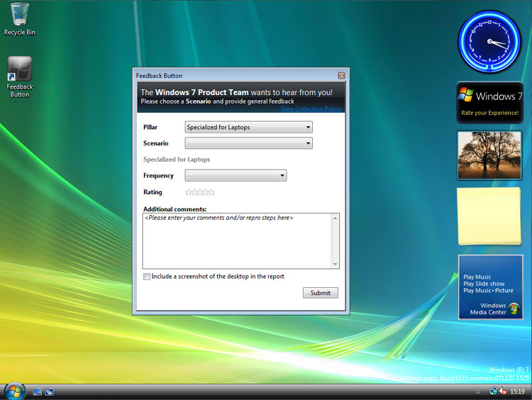The height and width of the screenshot is (400, 532).
Task: Click the blue clock gadget
Action: [489, 41]
